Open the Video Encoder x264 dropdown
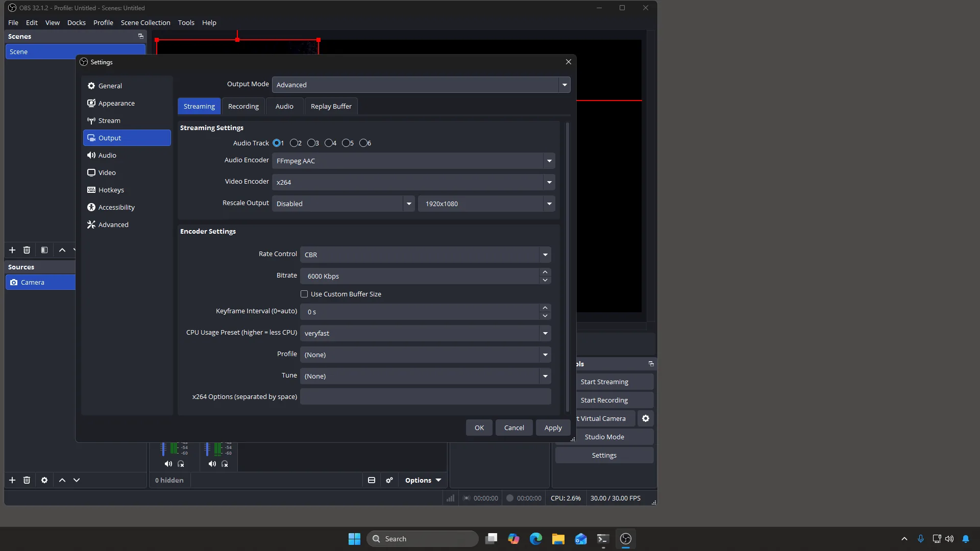Viewport: 980px width, 551px height. pyautogui.click(x=413, y=182)
